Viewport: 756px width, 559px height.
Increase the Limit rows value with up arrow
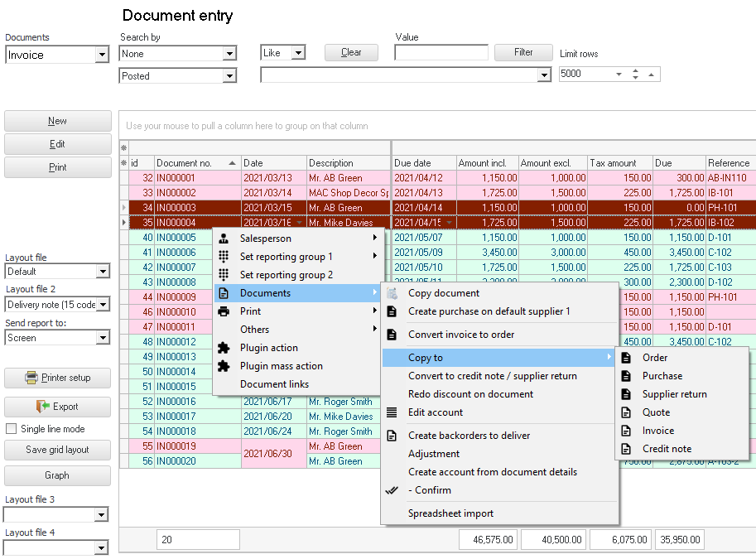635,70
